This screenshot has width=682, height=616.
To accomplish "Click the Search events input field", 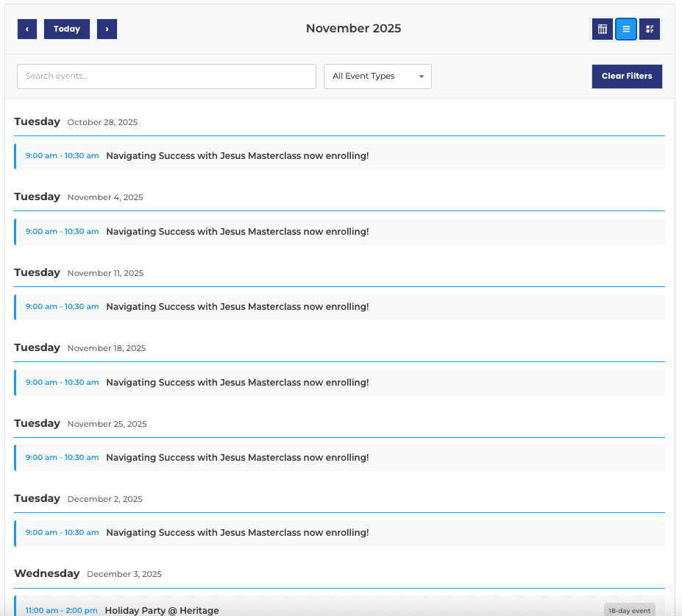I will 166,77.
